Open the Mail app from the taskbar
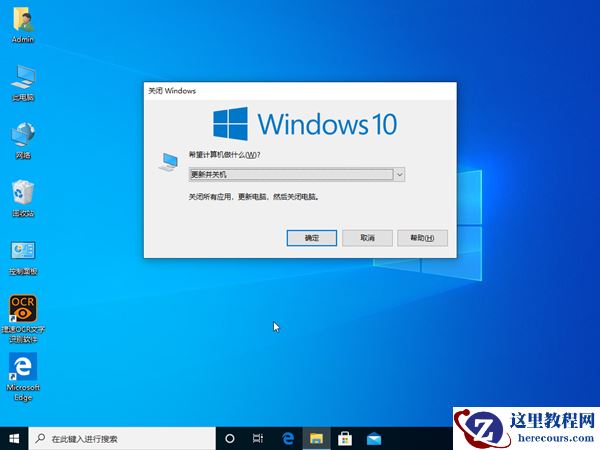600x450 pixels. coord(373,439)
